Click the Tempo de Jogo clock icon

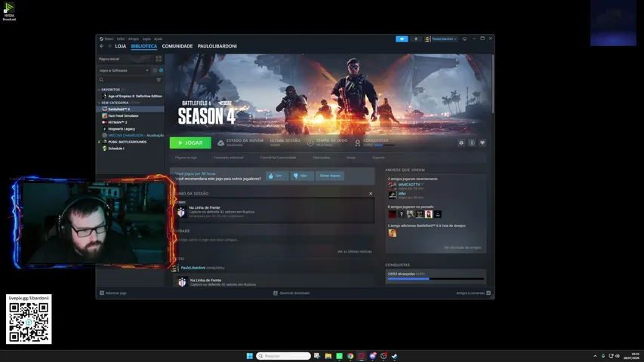[x=310, y=143]
